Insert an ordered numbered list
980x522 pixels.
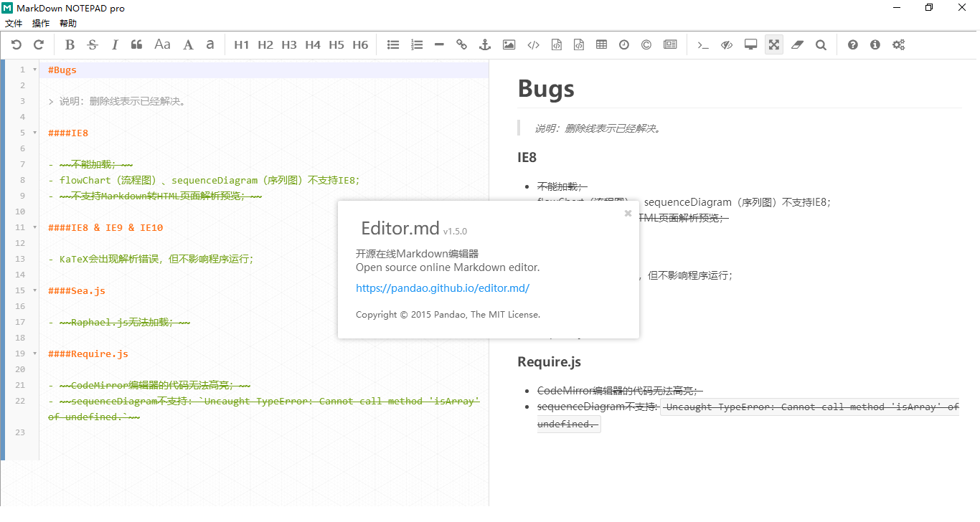pos(417,44)
